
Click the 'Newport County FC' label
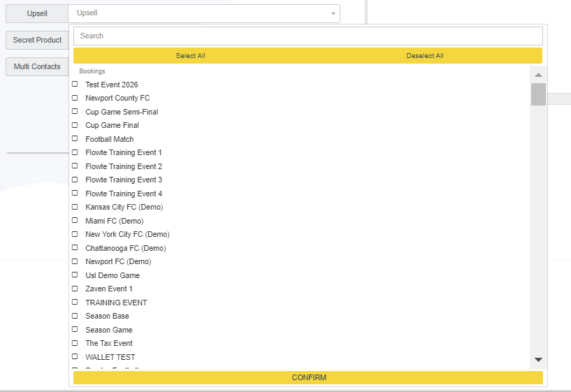(x=117, y=98)
